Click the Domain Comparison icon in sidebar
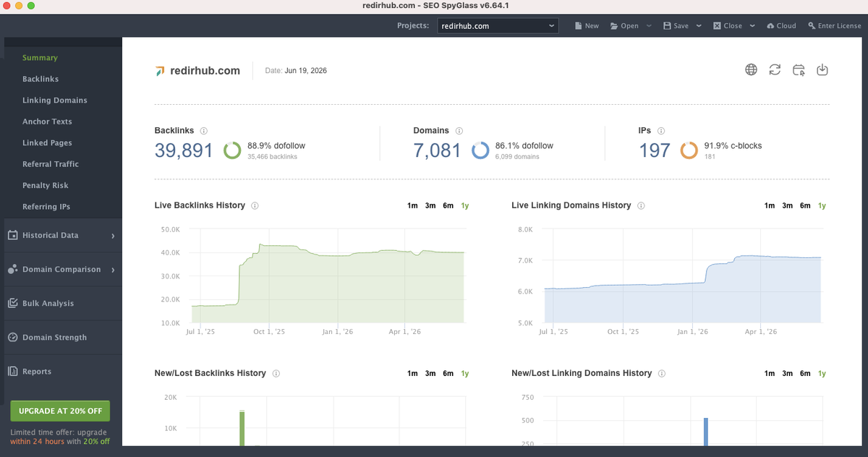 pyautogui.click(x=12, y=269)
